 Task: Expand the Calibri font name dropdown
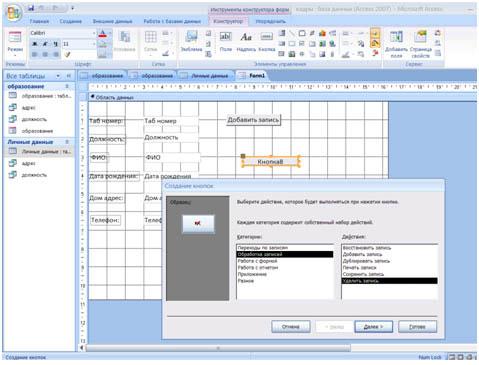pyautogui.click(x=93, y=33)
